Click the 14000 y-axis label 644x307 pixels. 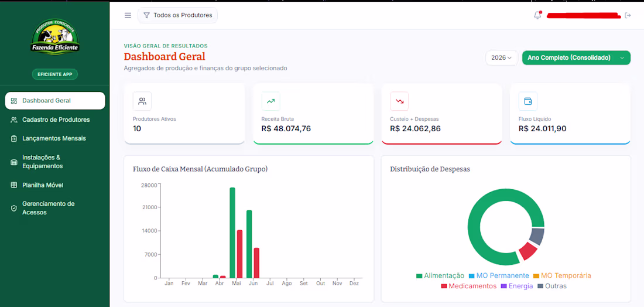click(x=149, y=231)
